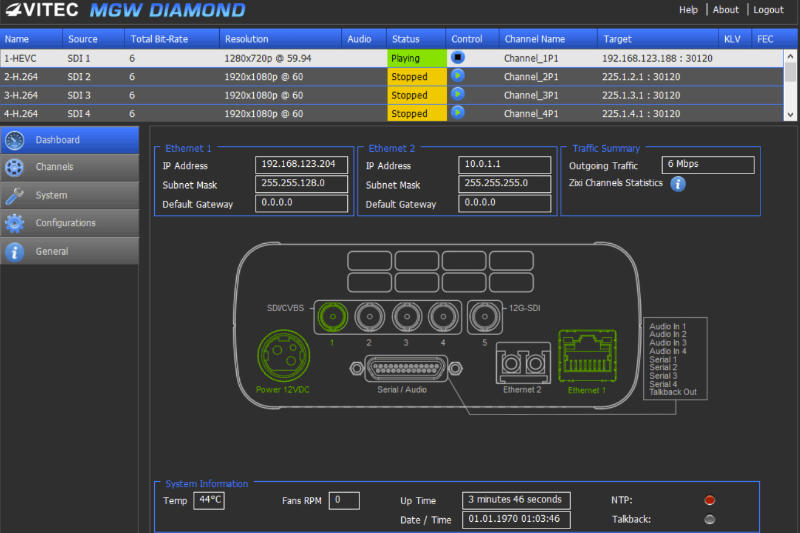Stop the 1-HEVC channel stream
800x533 pixels.
(x=458, y=58)
